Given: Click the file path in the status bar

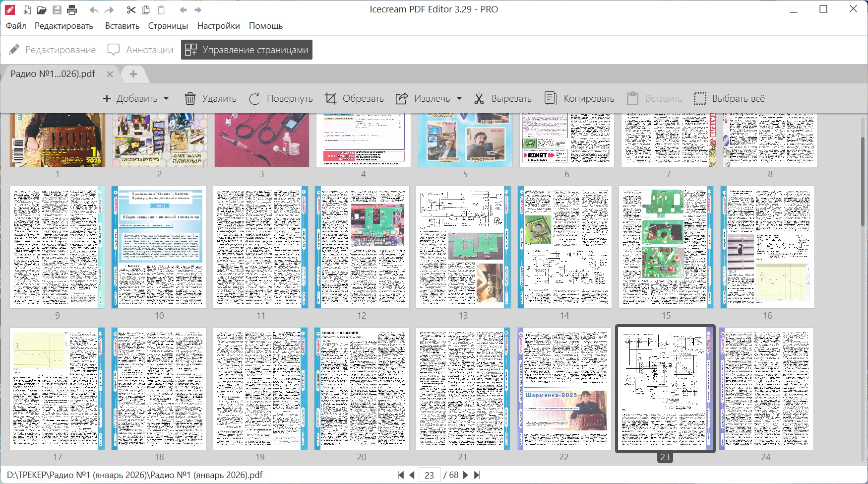Looking at the screenshot, I should pos(135,475).
